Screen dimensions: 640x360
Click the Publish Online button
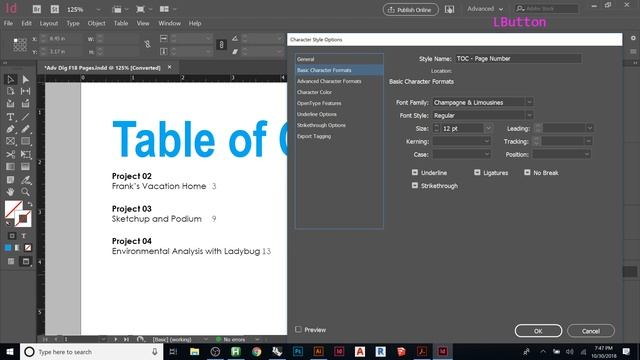pyautogui.click(x=411, y=9)
